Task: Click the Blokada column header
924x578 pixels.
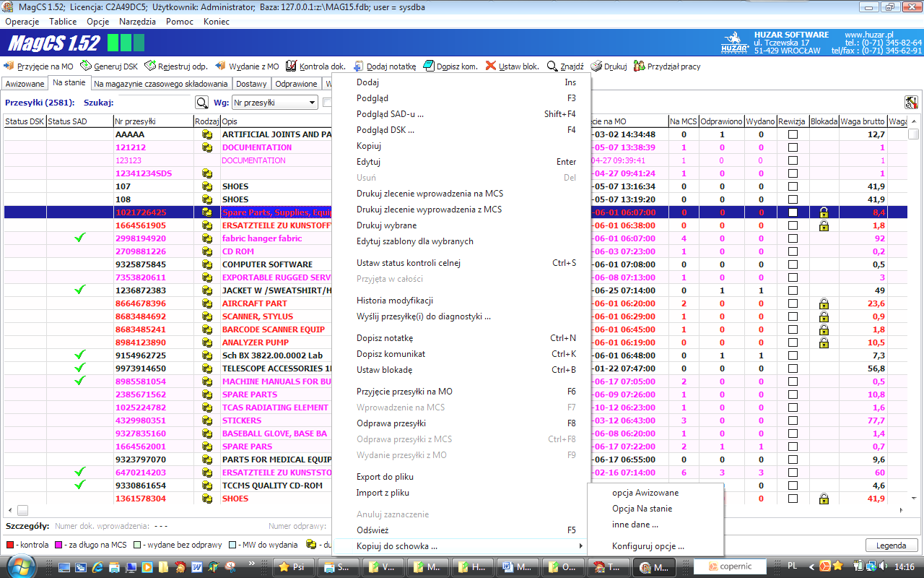Action: click(x=824, y=121)
